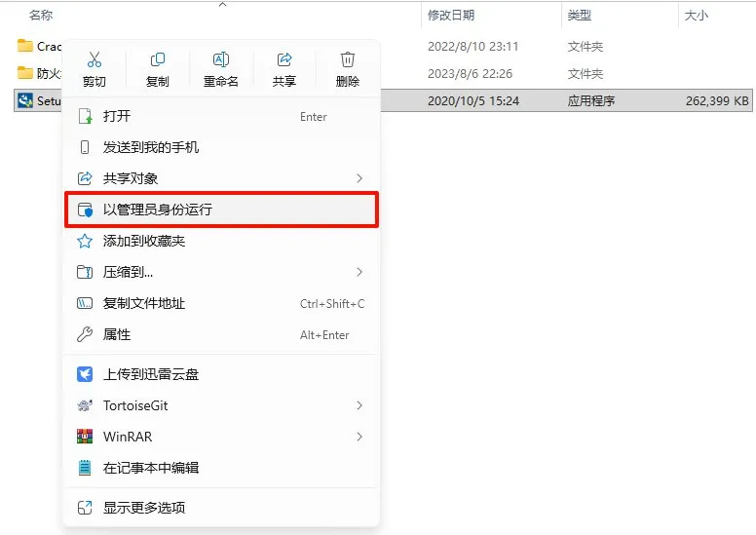Click the 262,399 KB size cell
This screenshot has height=535, width=756.
(717, 100)
